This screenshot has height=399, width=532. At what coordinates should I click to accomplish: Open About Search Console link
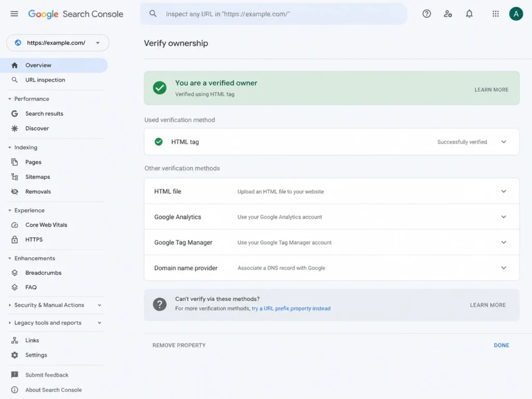54,390
